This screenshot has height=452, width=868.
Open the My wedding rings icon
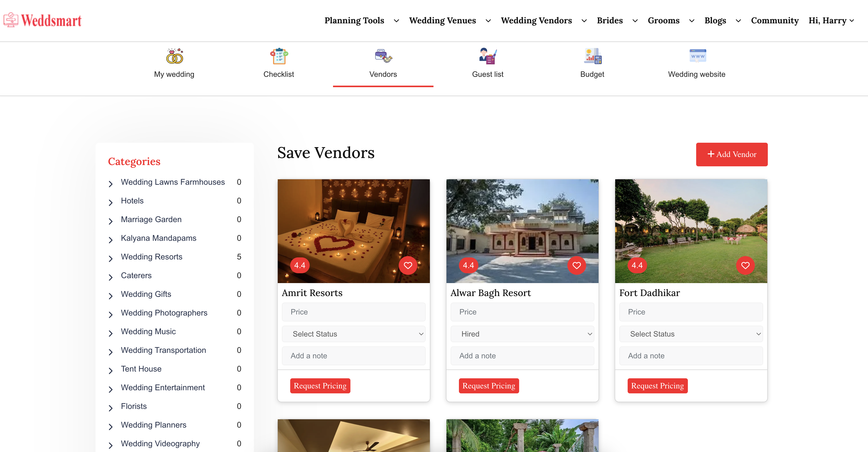click(x=174, y=56)
